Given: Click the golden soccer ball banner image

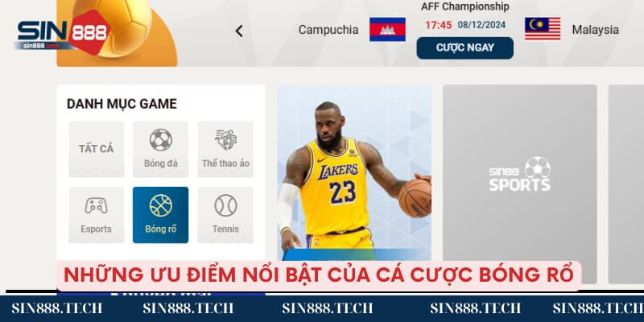Looking at the screenshot, I should click(117, 33).
